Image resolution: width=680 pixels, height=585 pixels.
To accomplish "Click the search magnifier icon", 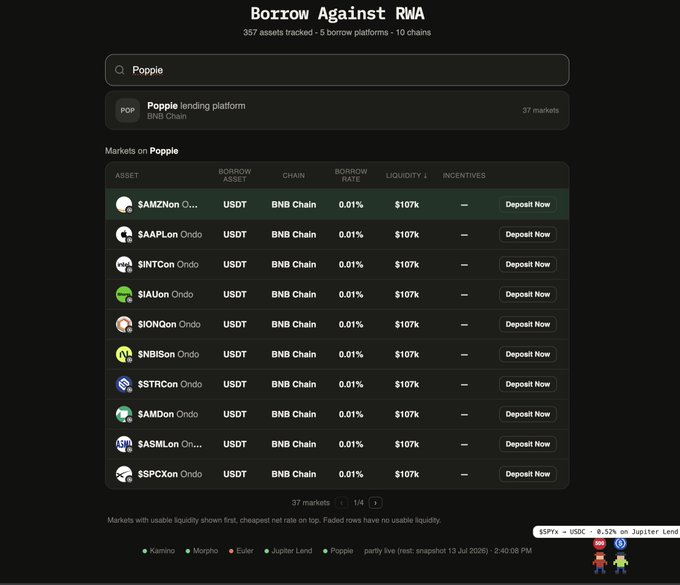I will [120, 70].
